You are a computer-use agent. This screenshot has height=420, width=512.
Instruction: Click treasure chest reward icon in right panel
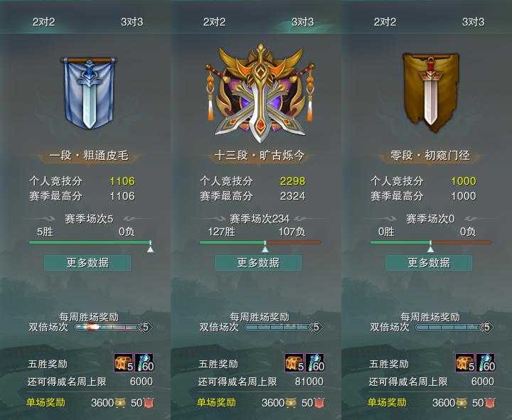(x=465, y=363)
